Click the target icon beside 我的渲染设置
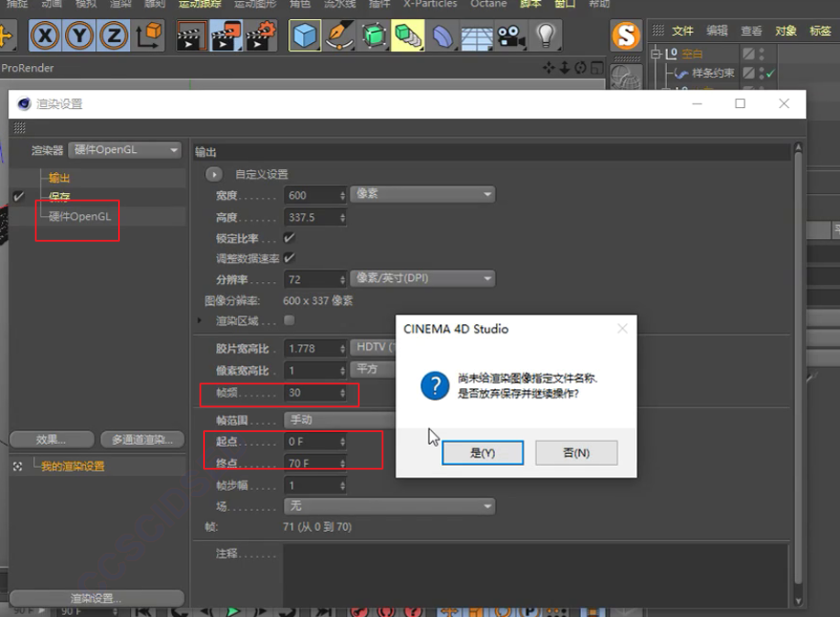Image resolution: width=840 pixels, height=617 pixels. click(17, 467)
